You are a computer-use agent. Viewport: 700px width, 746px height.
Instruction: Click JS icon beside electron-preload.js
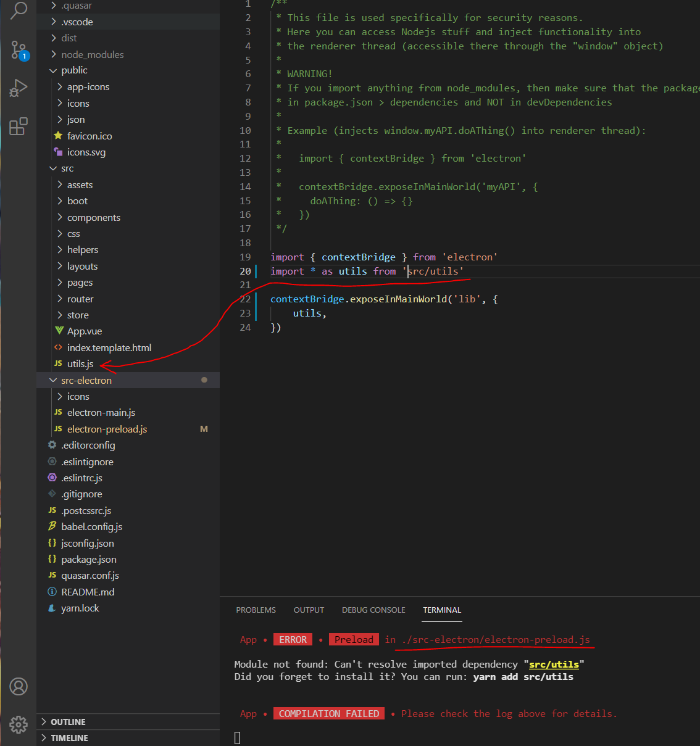[x=59, y=429]
